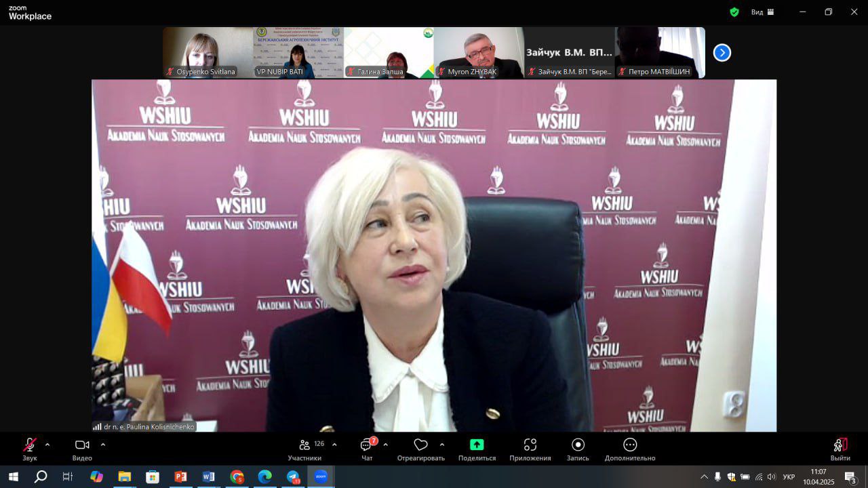This screenshot has height=488, width=868.
Task: Show next participants with the blue arrow
Action: [722, 53]
